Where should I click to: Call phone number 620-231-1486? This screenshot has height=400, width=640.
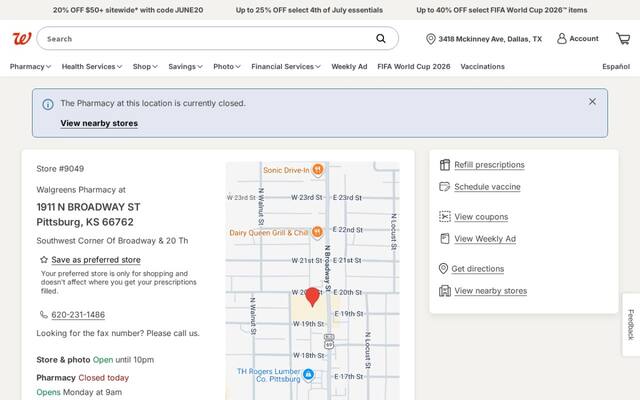click(78, 315)
